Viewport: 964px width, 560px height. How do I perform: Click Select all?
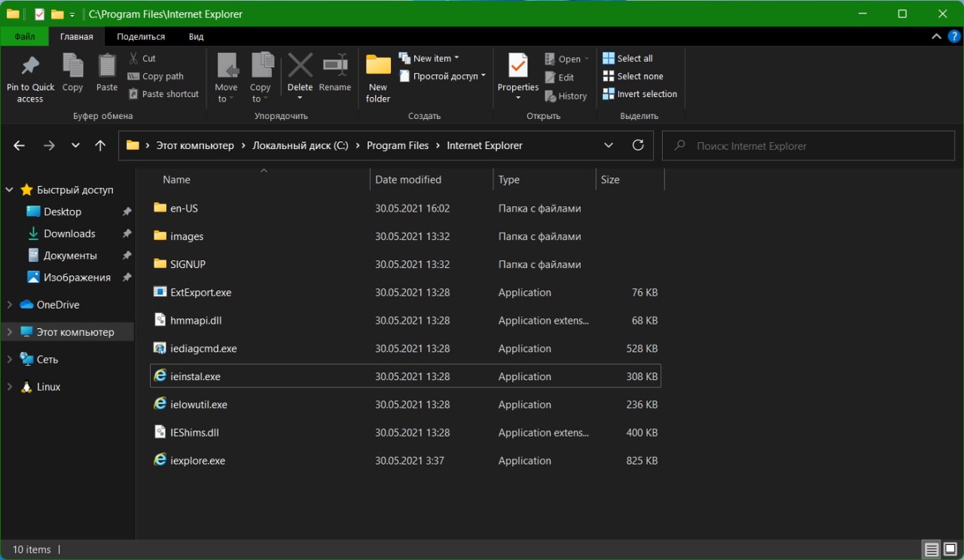tap(628, 58)
